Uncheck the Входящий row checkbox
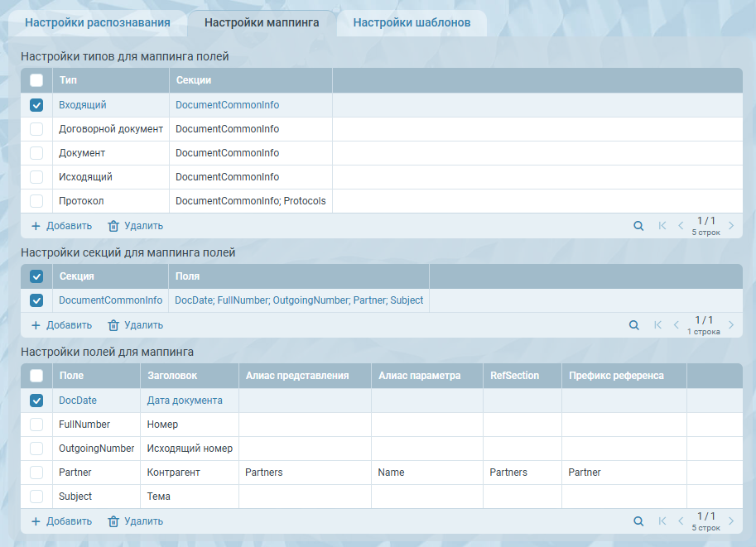This screenshot has height=547, width=756. [36, 105]
